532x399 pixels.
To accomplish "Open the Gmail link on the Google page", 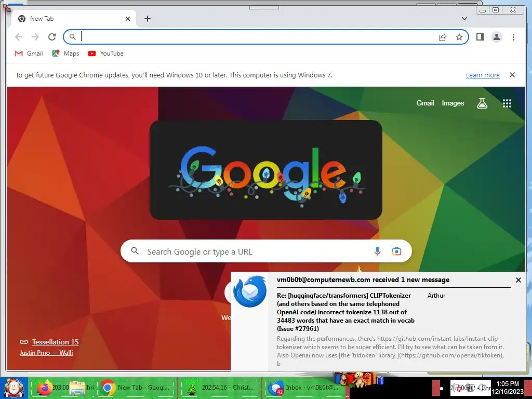I will click(x=425, y=103).
